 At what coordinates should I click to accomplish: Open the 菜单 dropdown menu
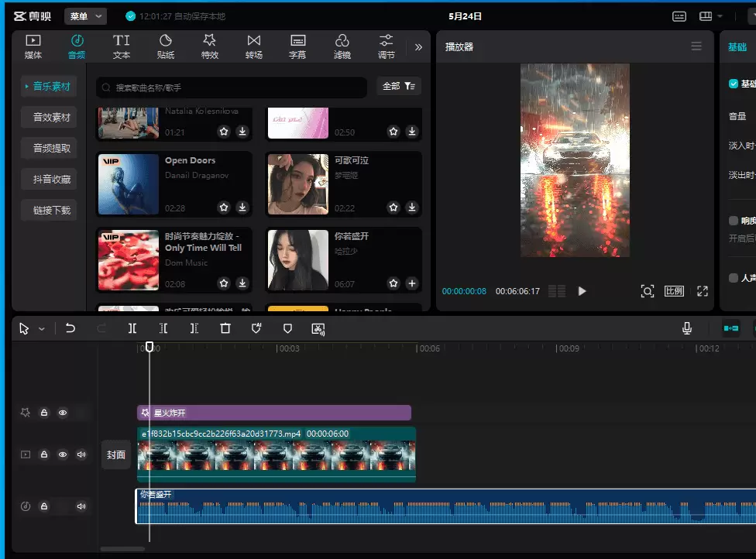pos(85,16)
